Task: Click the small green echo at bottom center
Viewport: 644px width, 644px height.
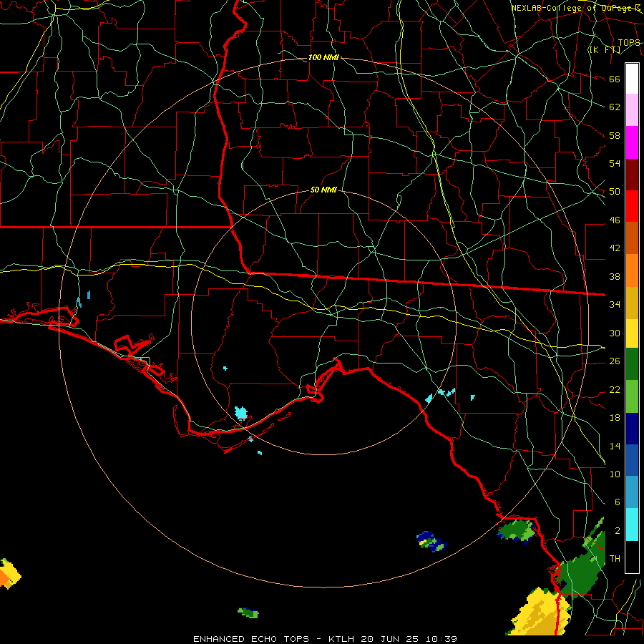Action: click(248, 613)
